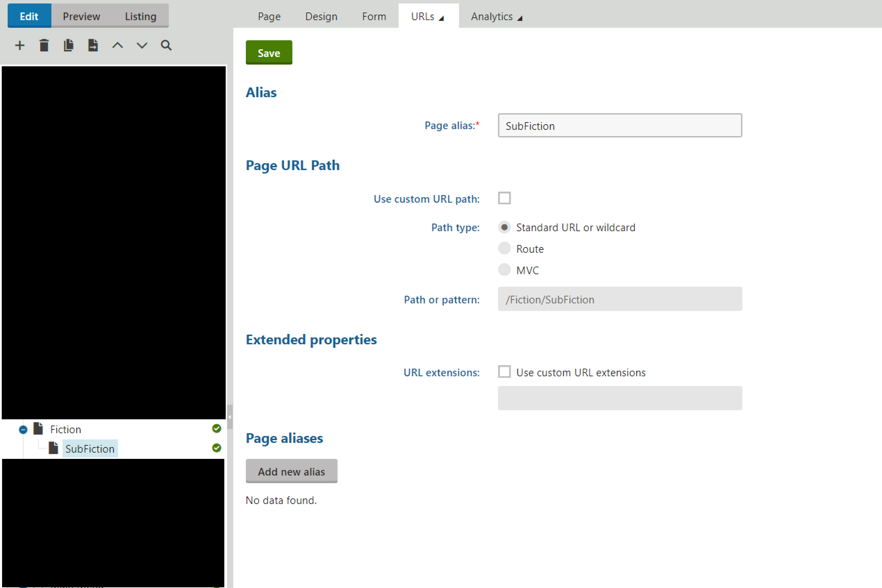Screen dimensions: 882x588
Task: Switch to Preview mode
Action: click(81, 17)
